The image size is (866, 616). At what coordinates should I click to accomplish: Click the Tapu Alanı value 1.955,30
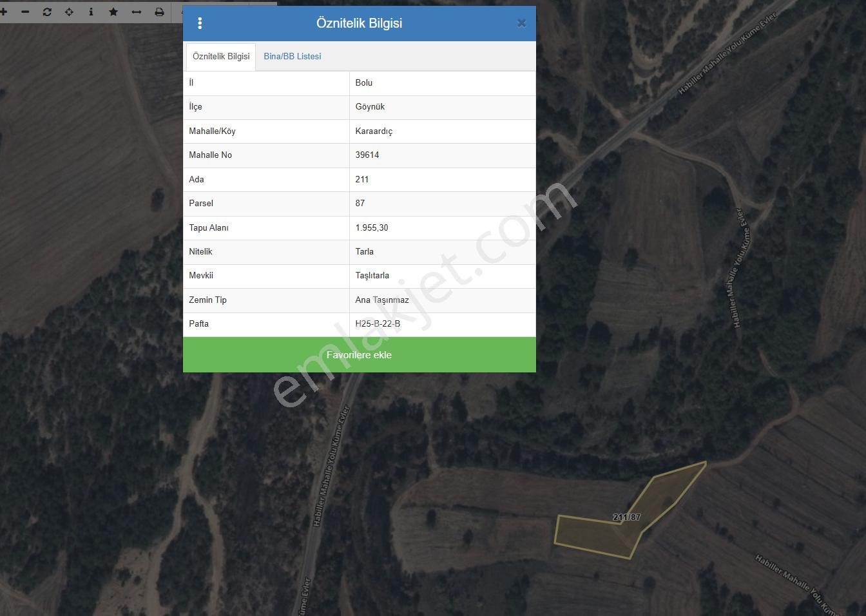pos(372,228)
